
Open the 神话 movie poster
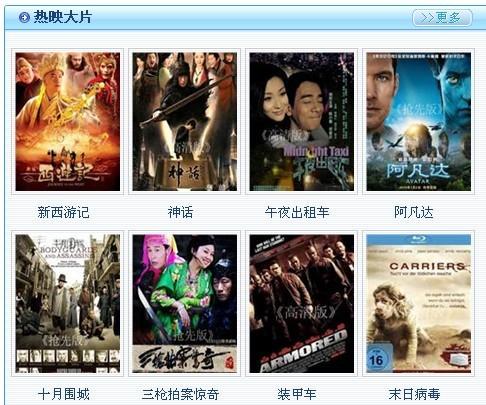185,122
